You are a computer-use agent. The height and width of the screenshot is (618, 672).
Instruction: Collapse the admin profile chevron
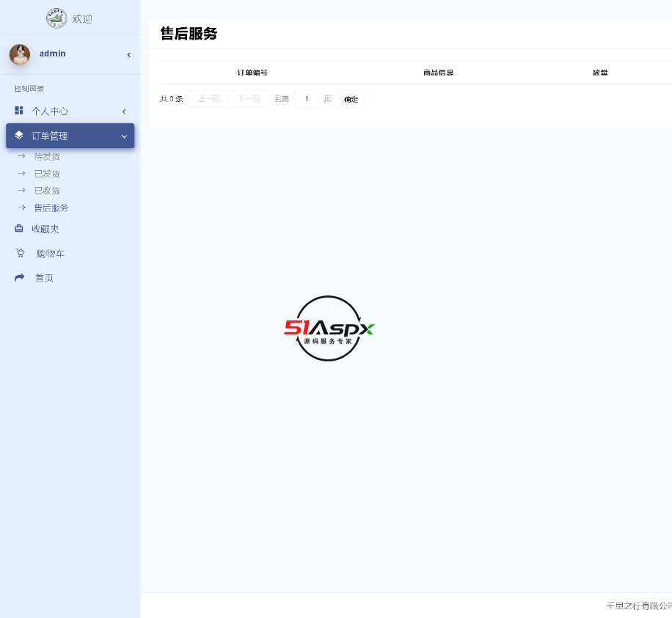(128, 55)
